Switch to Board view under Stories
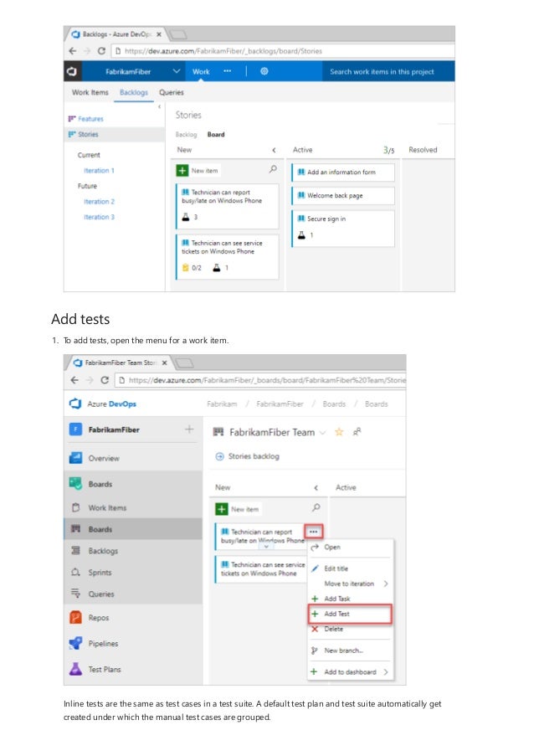Image resolution: width=534 pixels, height=756 pixels. coord(216,135)
